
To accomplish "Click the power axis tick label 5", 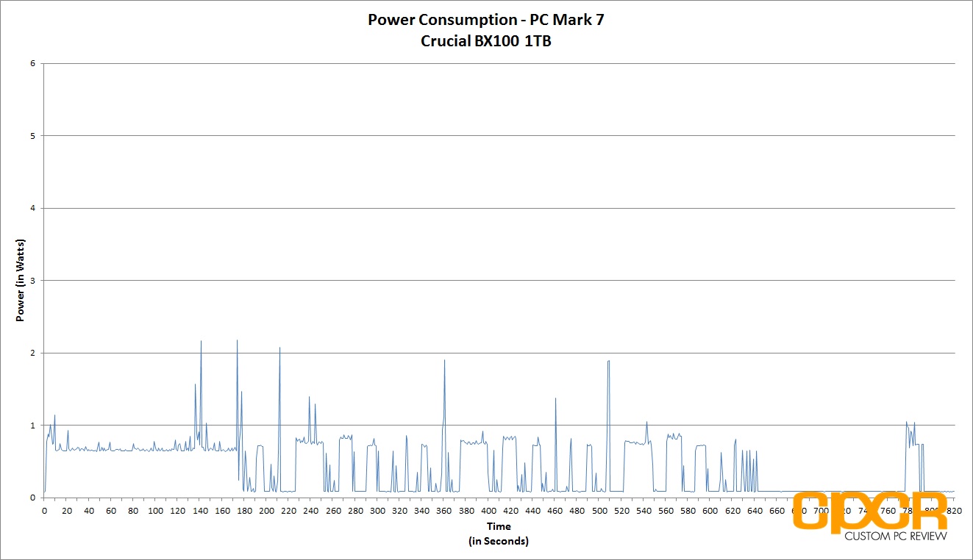I will click(32, 136).
